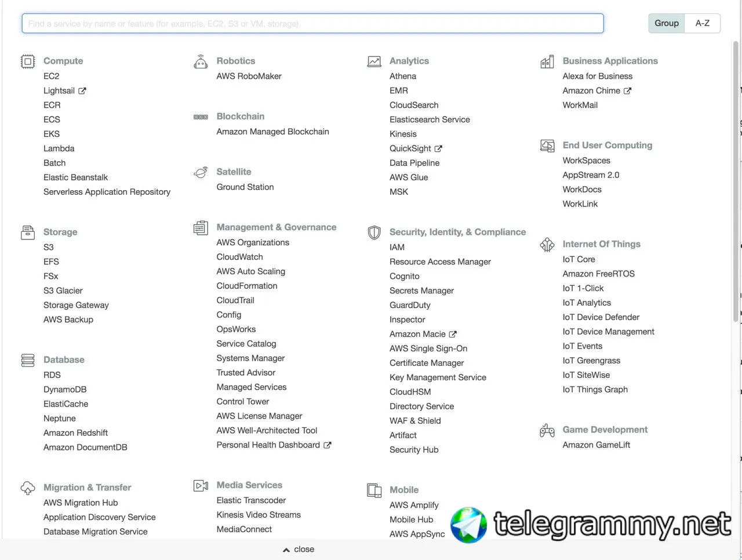Click the external link icon beside Amazon Chime
The height and width of the screenshot is (560, 742).
[x=627, y=91]
